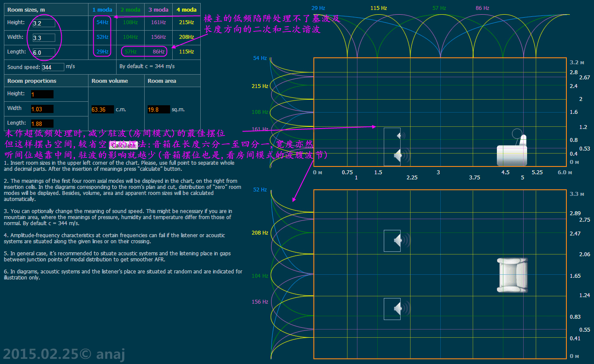Screen dimensions: 594x364
Task: Click the '4 moda' column header
Action: tap(186, 9)
